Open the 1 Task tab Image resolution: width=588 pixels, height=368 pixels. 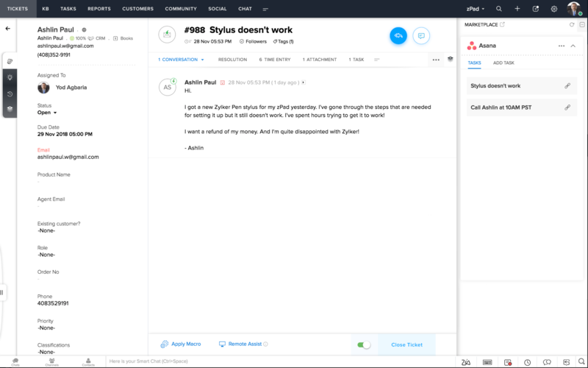pos(356,60)
